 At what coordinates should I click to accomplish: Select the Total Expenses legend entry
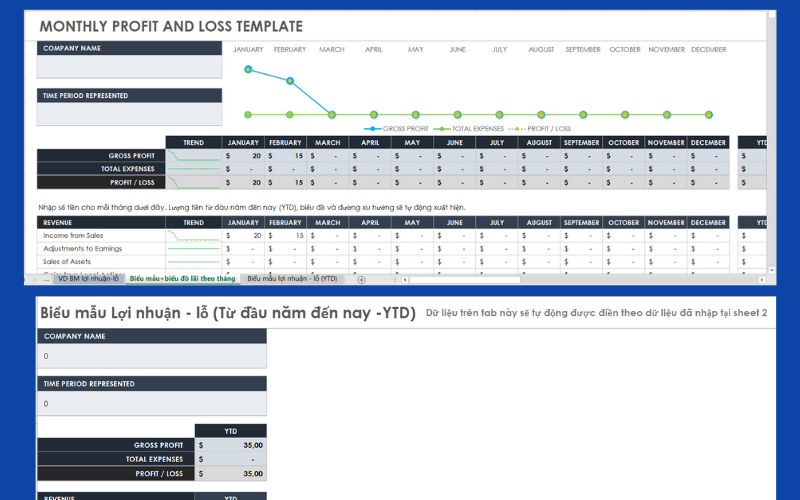coord(475,129)
